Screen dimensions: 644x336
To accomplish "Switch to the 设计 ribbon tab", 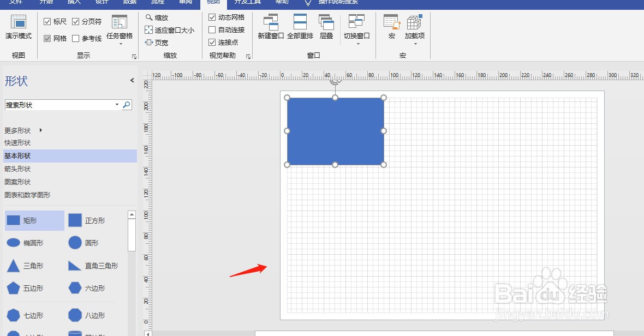I will [102, 2].
